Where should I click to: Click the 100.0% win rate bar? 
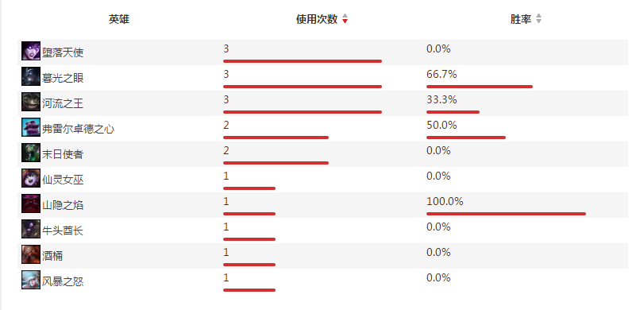point(506,214)
